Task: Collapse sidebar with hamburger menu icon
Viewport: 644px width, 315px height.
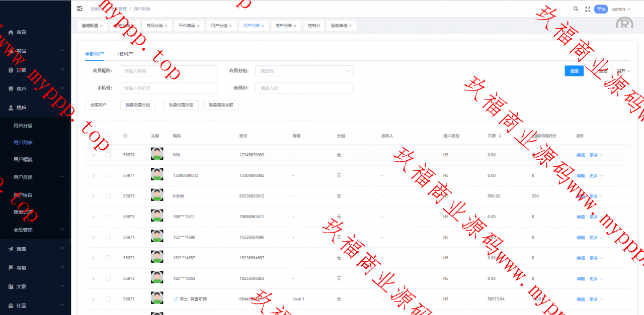Action: (x=79, y=9)
